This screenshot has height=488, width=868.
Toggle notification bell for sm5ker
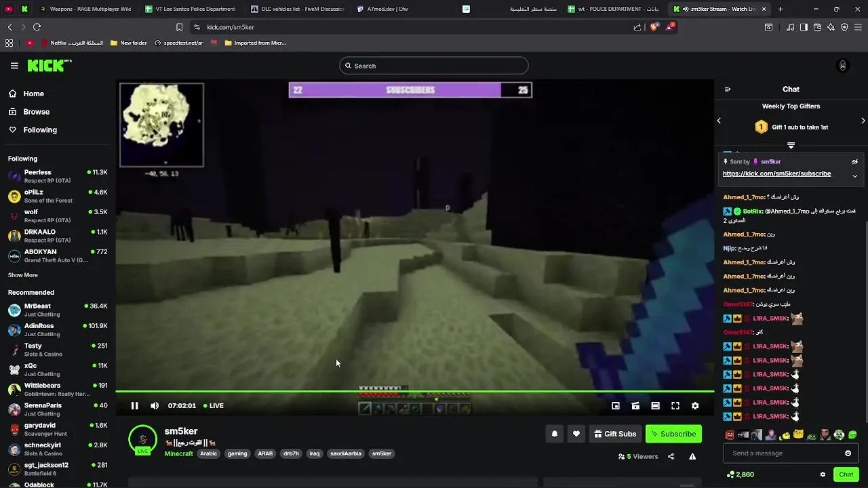pyautogui.click(x=555, y=434)
